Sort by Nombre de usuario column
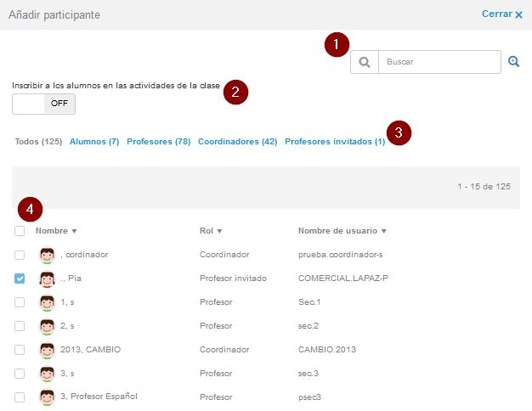Image resolution: width=532 pixels, height=411 pixels. pyautogui.click(x=383, y=231)
